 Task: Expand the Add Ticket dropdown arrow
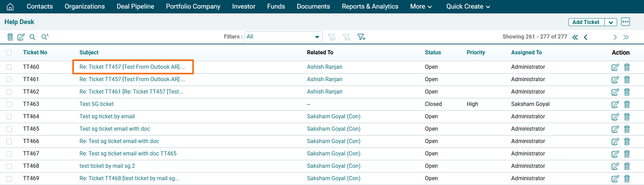pos(611,22)
